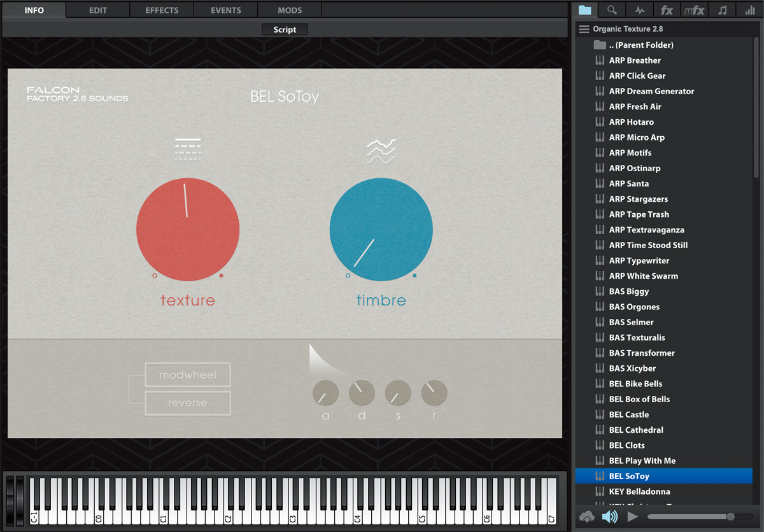The height and width of the screenshot is (532, 764).
Task: Select the BAS Biggy preset
Action: pyautogui.click(x=664, y=291)
